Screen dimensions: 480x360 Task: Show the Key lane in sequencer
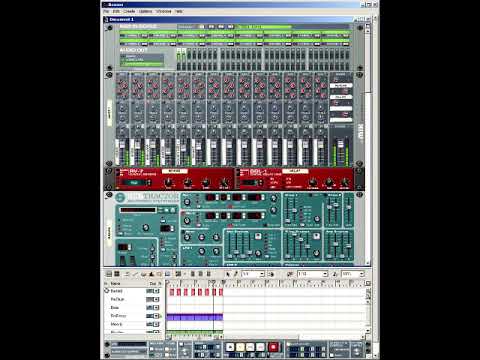[x=127, y=274]
